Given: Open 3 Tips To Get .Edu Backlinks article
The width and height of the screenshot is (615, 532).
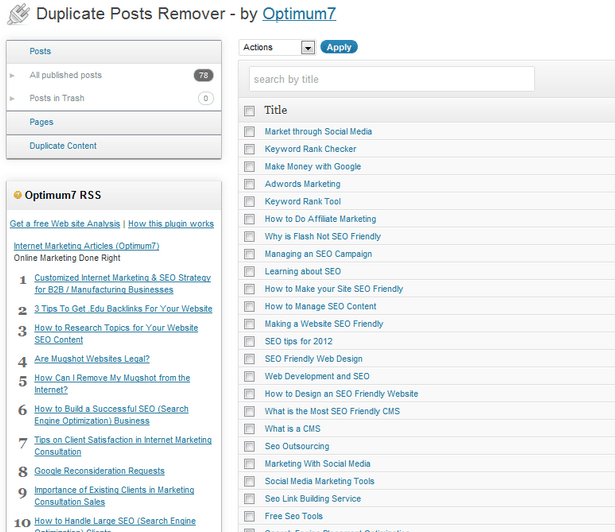Looking at the screenshot, I should (x=123, y=309).
